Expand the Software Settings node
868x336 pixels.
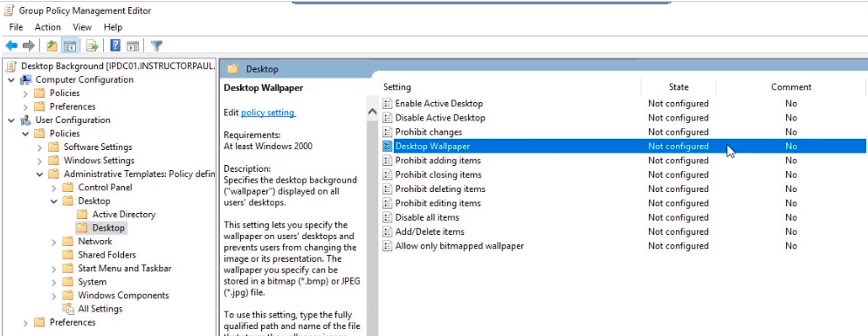click(x=40, y=147)
